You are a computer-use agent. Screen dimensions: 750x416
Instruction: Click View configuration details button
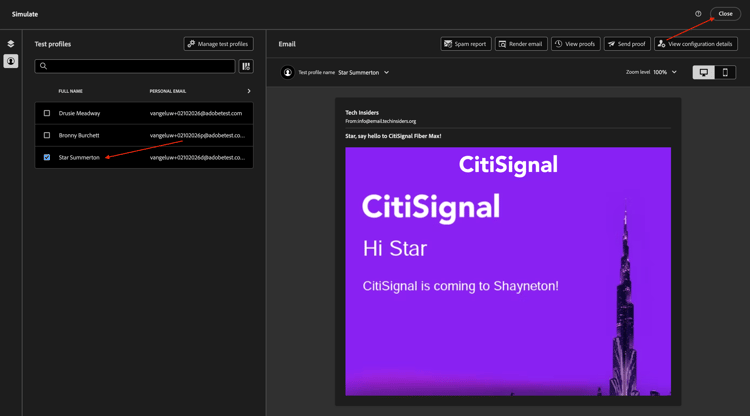point(695,44)
